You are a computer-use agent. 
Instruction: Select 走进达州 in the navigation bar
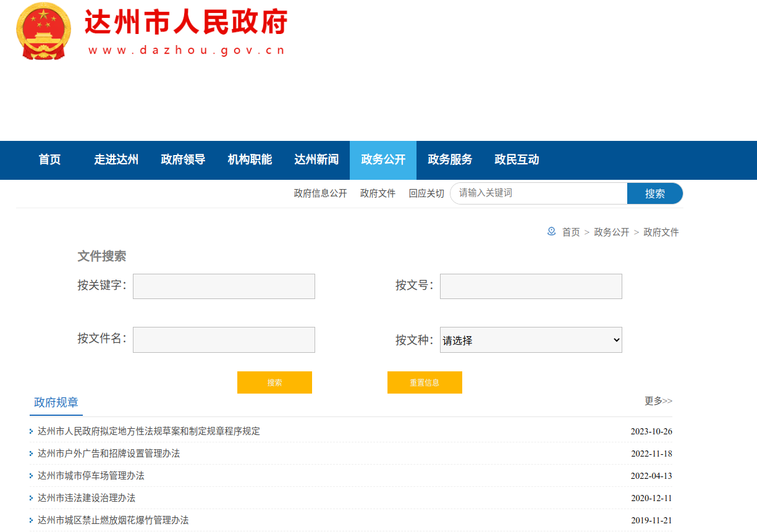click(116, 160)
